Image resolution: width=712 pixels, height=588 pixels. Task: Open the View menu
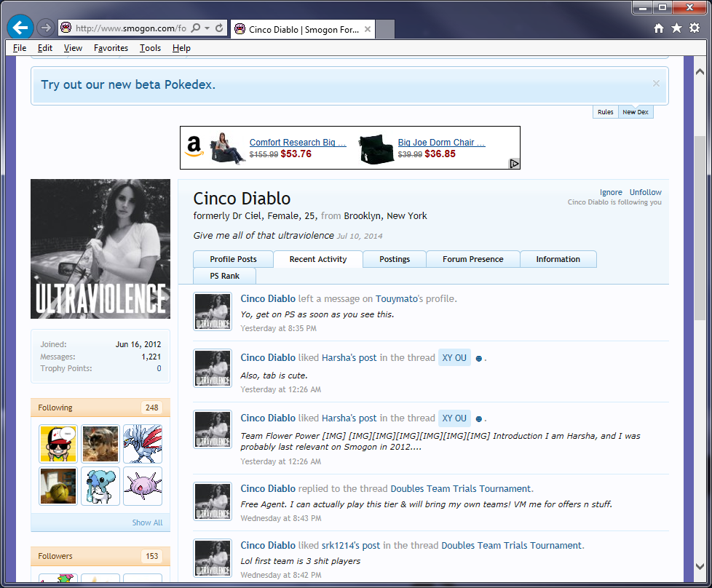(73, 48)
